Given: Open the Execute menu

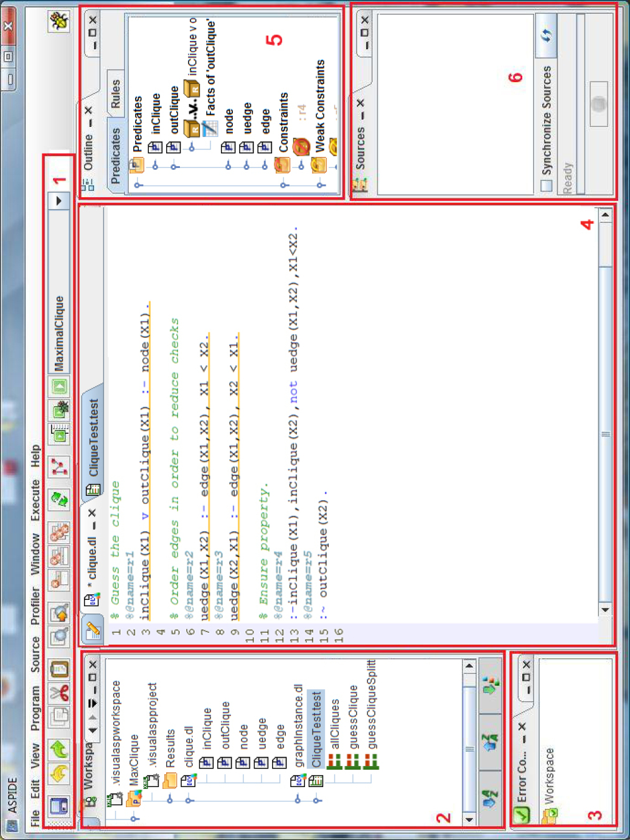Looking at the screenshot, I should 35,500.
